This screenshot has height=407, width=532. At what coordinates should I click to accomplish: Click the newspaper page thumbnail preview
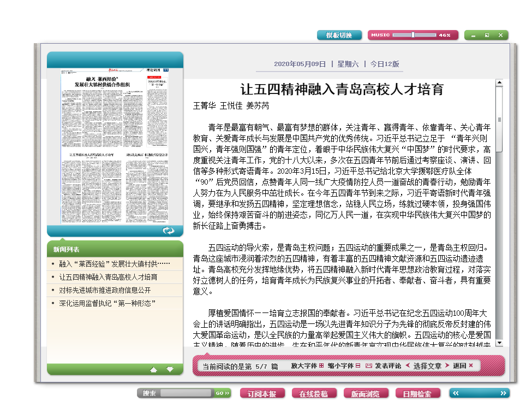pos(115,145)
